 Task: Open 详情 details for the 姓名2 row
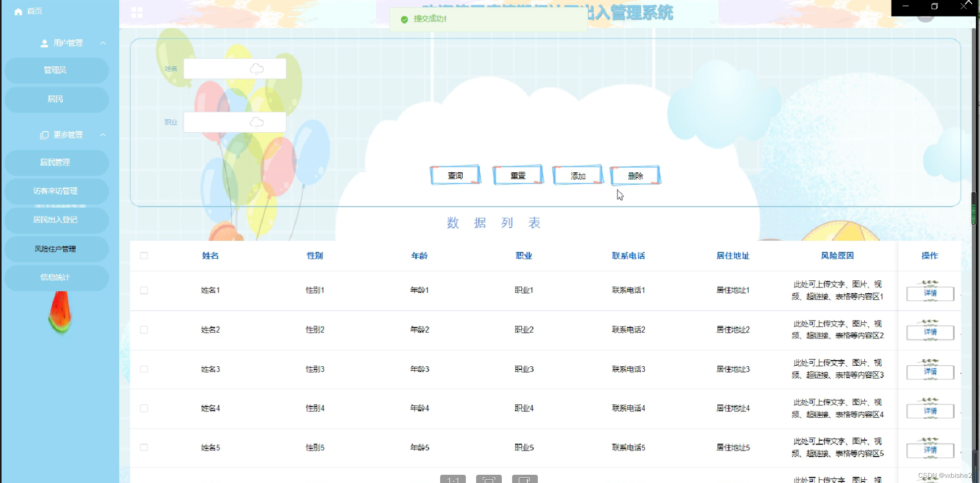(x=930, y=332)
